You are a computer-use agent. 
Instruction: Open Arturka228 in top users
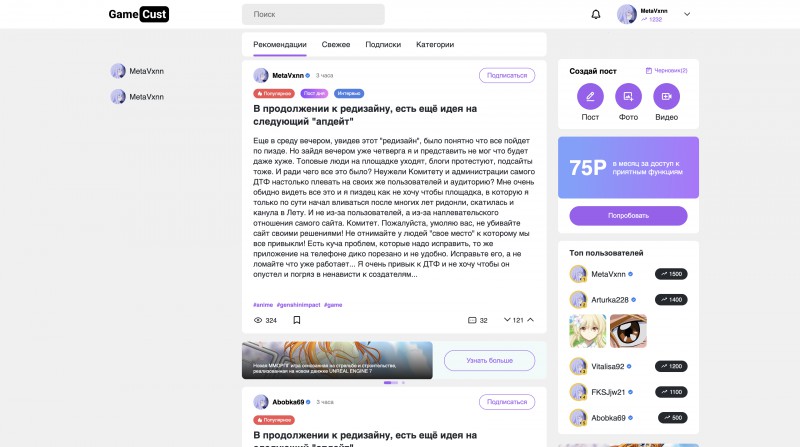[610, 300]
